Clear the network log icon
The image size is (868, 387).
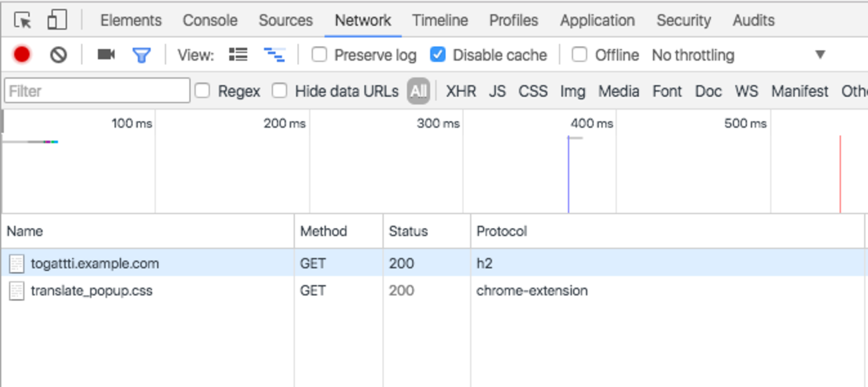[59, 55]
